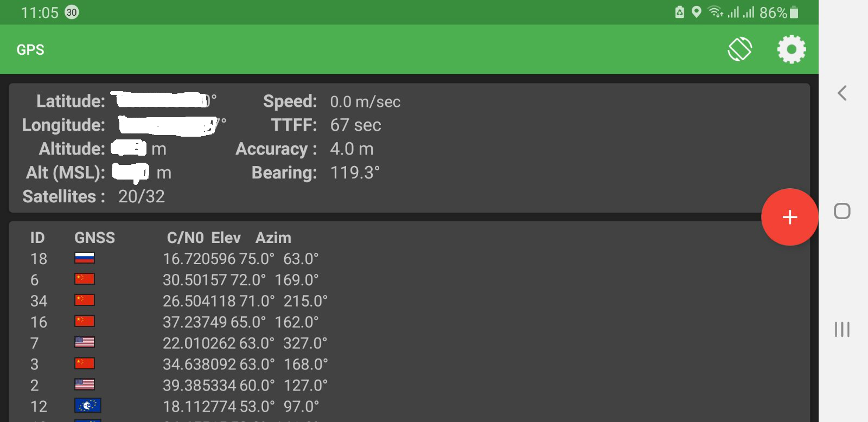Tap the TTFF 67 sec reading
868x422 pixels.
point(355,125)
